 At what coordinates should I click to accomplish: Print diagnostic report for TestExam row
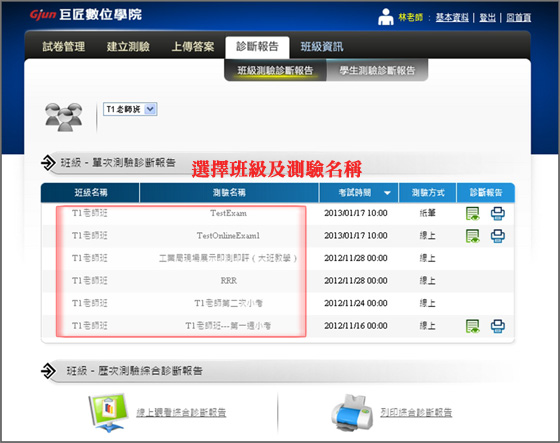point(498,213)
